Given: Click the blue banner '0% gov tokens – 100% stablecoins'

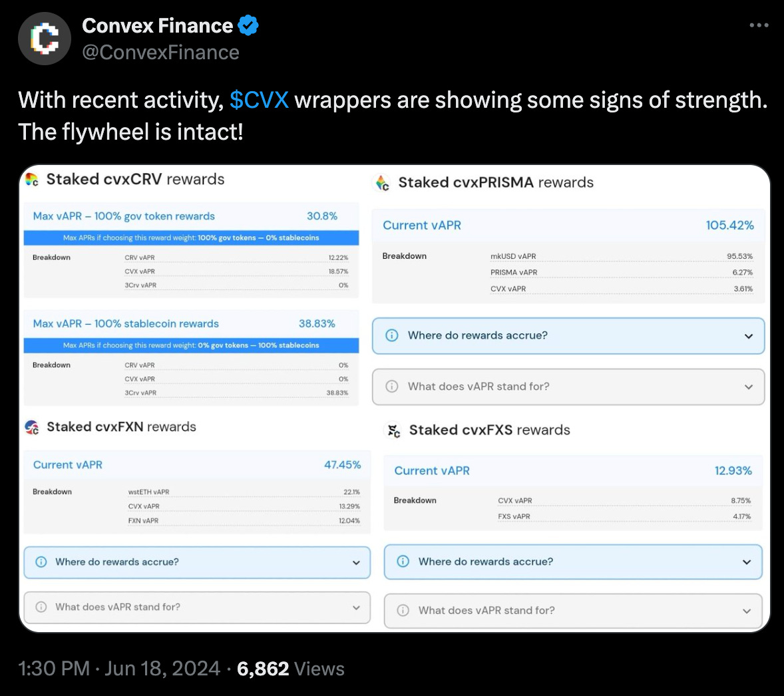Looking at the screenshot, I should [x=191, y=345].
